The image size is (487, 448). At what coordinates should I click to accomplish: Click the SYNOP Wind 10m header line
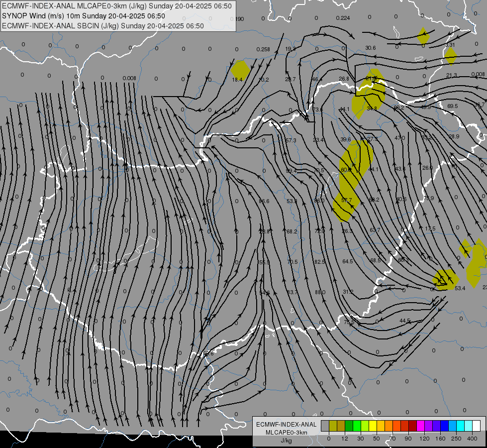(x=84, y=16)
